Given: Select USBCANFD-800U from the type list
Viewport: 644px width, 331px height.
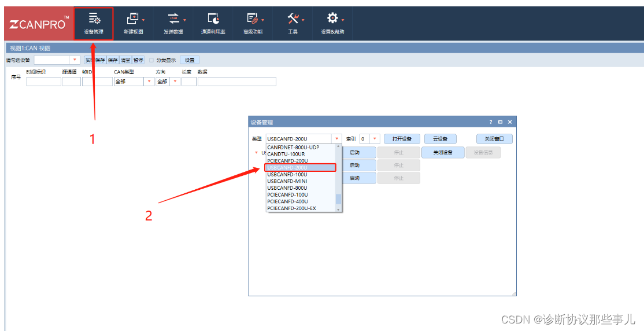Looking at the screenshot, I should pyautogui.click(x=301, y=188).
